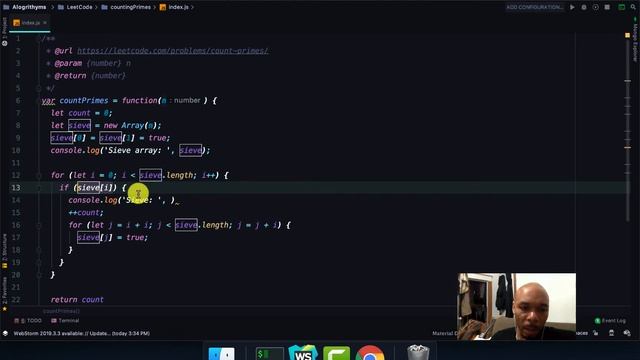Click the Stop square icon in toolbar
The image size is (640, 360).
click(607, 7)
